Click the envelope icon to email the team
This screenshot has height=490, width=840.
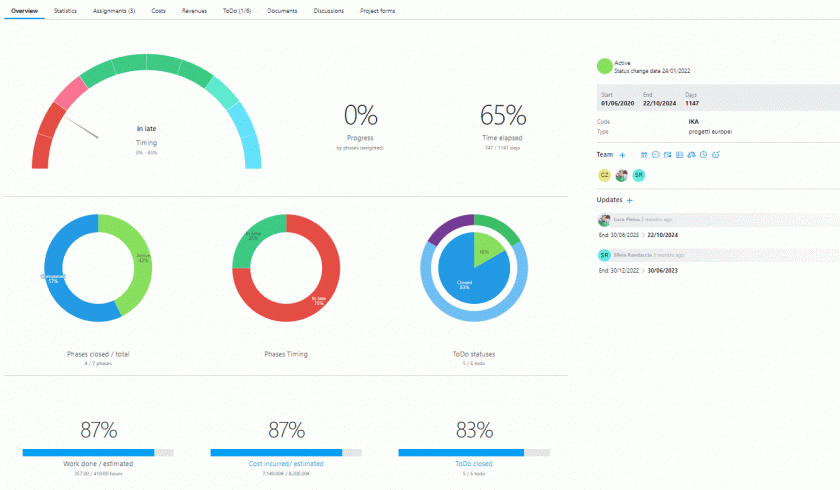[x=668, y=155]
